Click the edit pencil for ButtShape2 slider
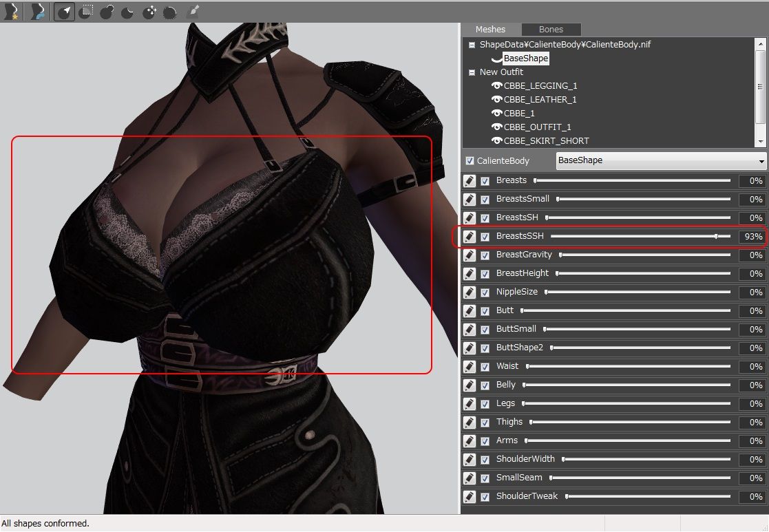The image size is (769, 532). pos(470,348)
